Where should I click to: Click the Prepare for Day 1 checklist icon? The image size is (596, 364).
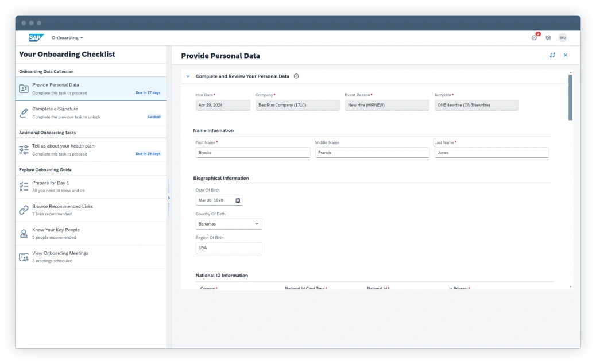coord(24,186)
